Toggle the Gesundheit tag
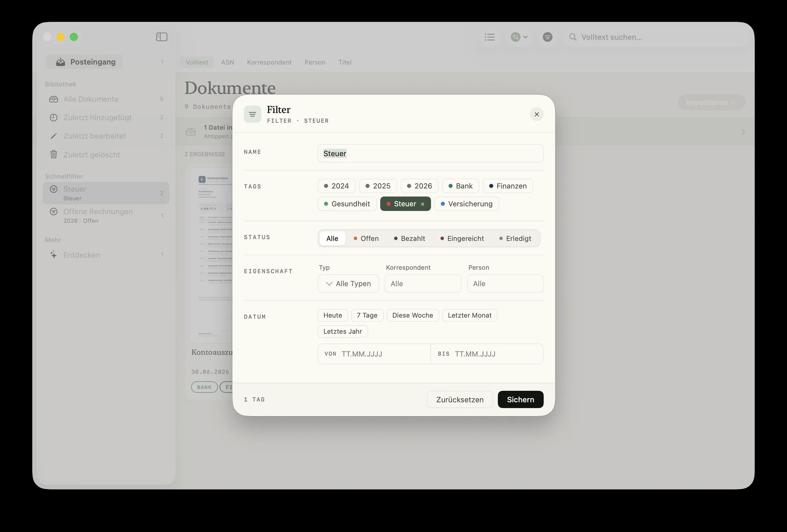The width and height of the screenshot is (787, 532). [x=347, y=204]
